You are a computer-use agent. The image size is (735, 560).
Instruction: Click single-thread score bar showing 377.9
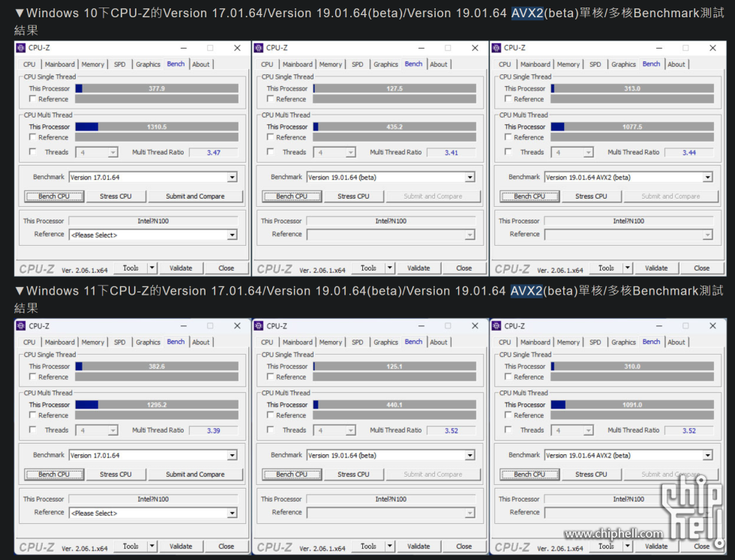click(157, 88)
